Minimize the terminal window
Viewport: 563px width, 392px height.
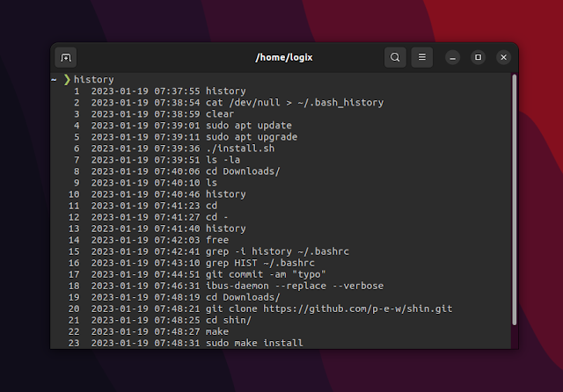pos(452,57)
